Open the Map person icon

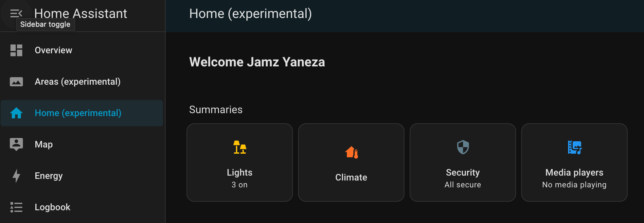16,144
